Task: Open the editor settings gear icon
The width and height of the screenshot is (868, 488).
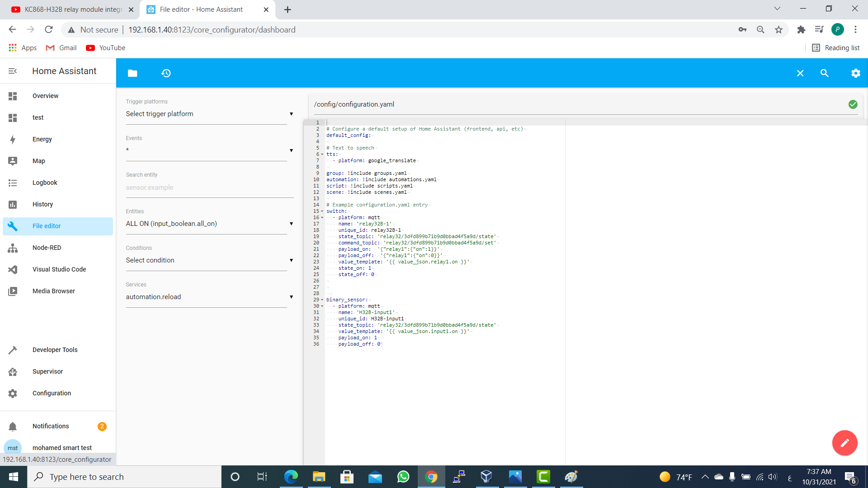Action: point(855,73)
